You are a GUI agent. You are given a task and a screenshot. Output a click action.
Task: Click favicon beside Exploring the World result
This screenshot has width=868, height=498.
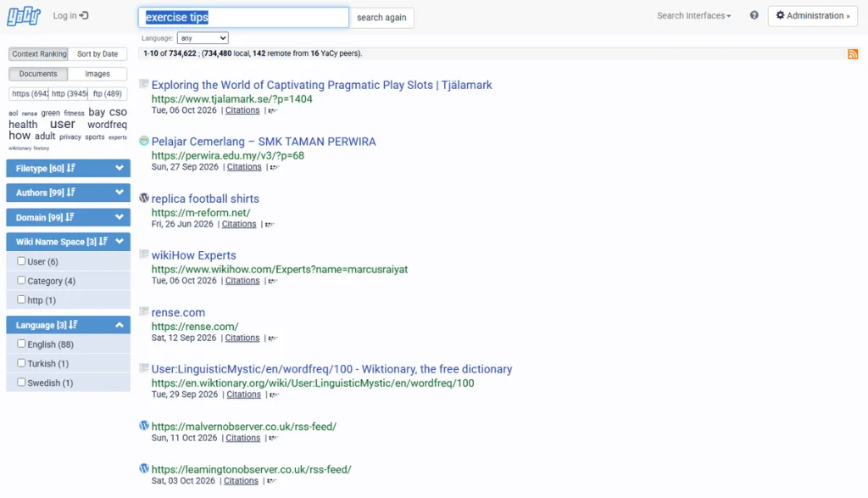click(144, 84)
